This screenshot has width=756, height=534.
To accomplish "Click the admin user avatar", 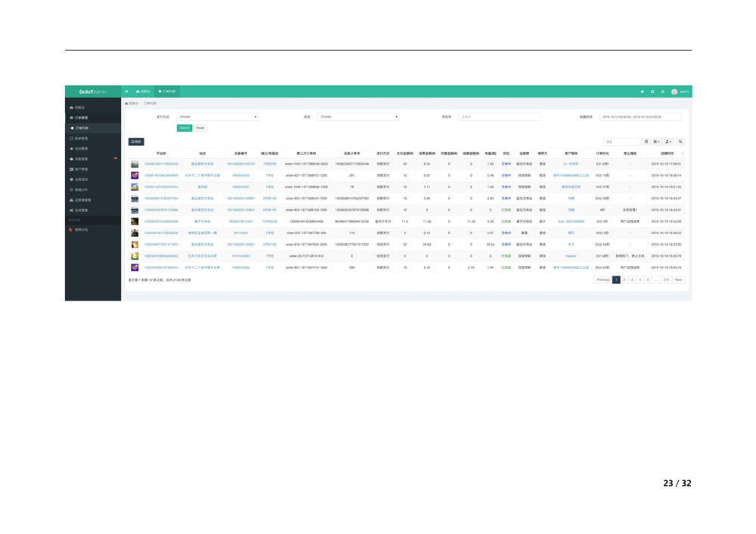I will coord(674,91).
